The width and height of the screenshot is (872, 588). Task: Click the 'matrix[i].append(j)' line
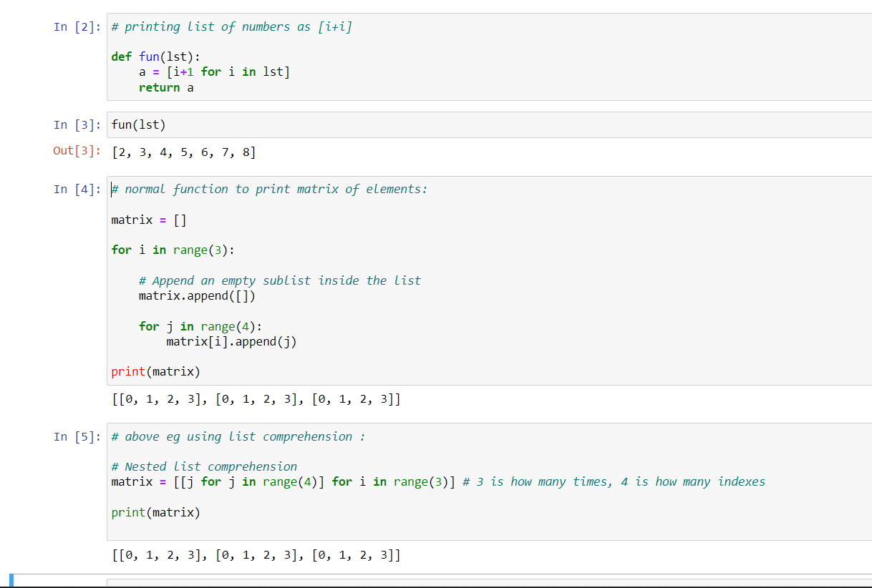tap(232, 341)
